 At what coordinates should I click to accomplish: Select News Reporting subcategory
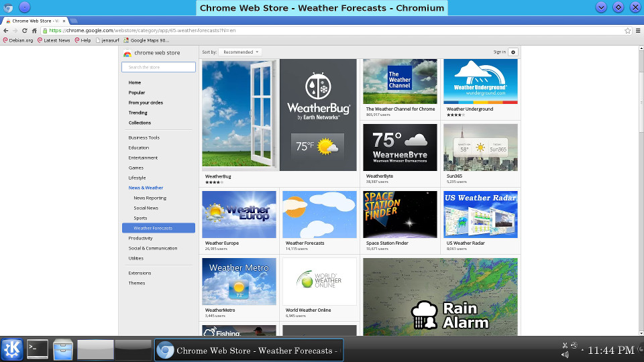(x=150, y=198)
